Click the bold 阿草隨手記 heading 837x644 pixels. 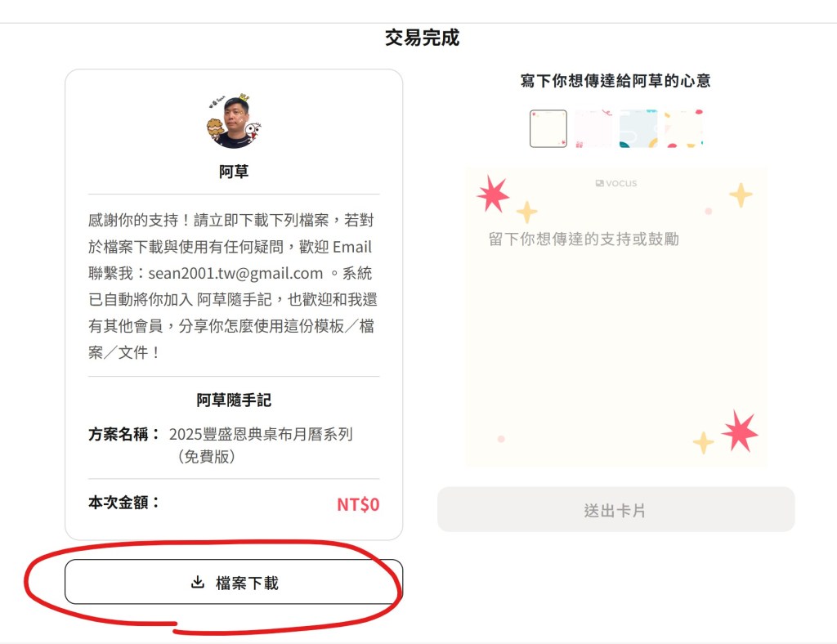pos(234,400)
